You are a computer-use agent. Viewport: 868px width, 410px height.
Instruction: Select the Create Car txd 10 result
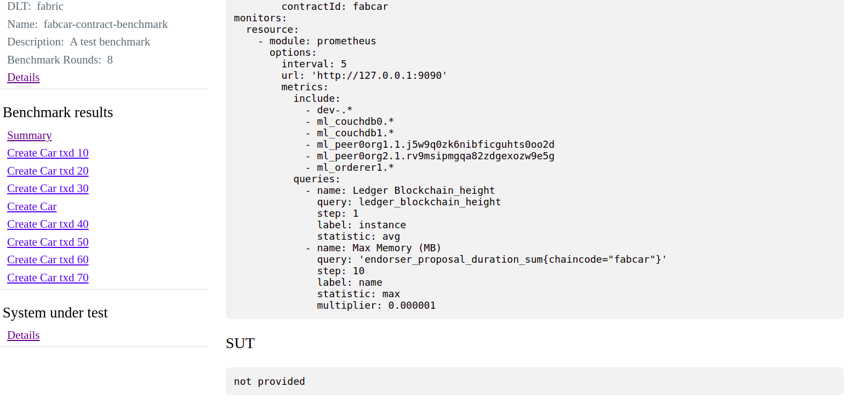[x=48, y=153]
